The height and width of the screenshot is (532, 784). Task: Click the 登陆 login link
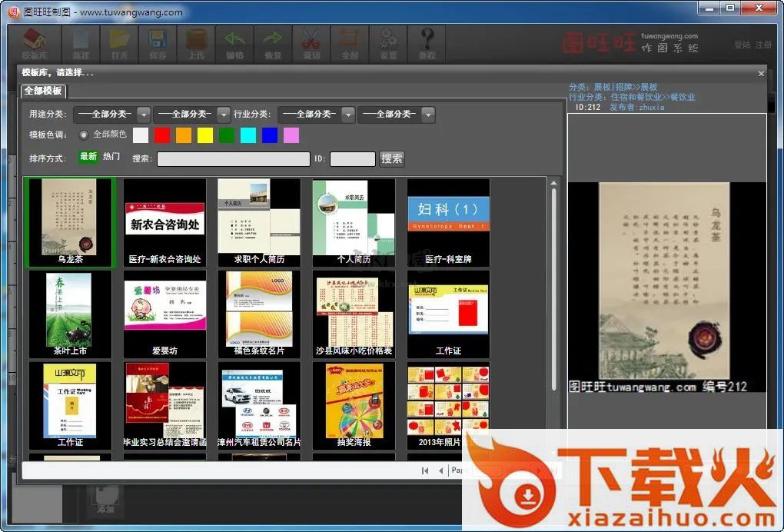coord(742,45)
